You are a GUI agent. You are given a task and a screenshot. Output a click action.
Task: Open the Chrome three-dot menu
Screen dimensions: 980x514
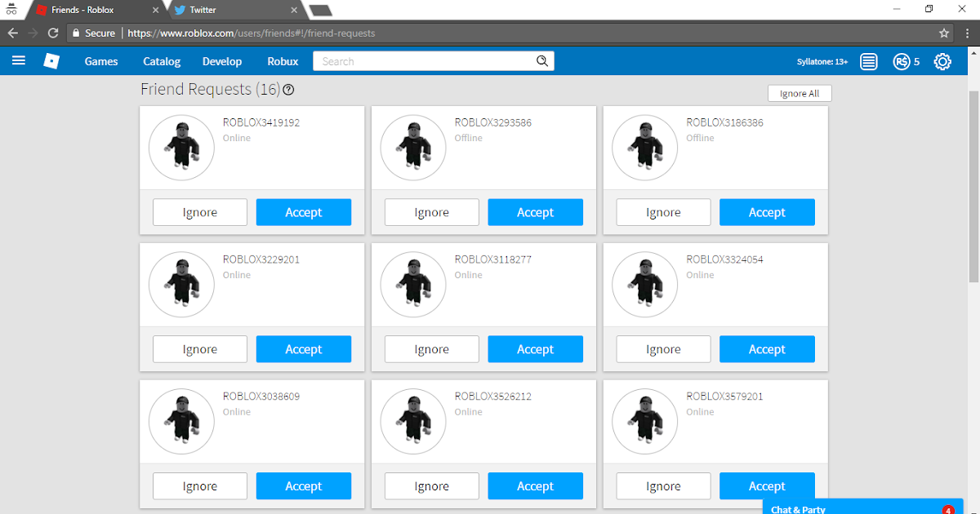click(x=966, y=33)
